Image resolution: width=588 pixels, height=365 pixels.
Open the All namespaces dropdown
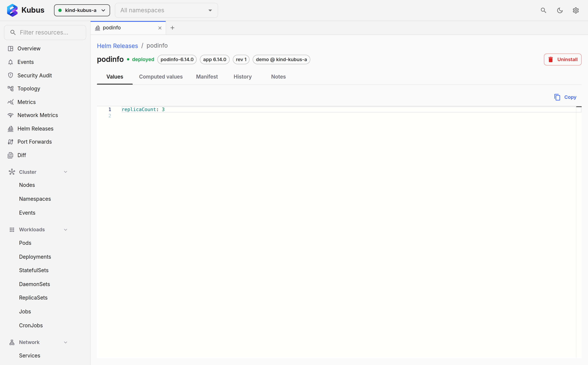pyautogui.click(x=166, y=10)
